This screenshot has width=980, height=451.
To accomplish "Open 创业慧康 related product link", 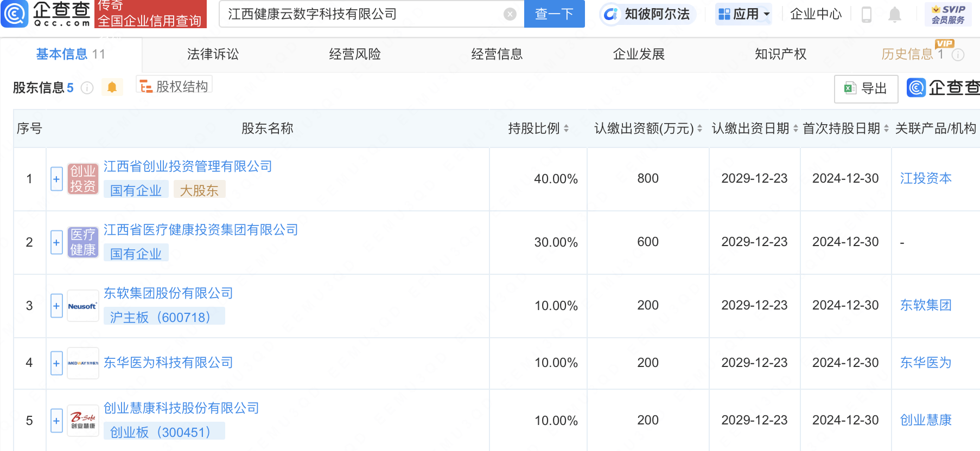I will coord(926,420).
